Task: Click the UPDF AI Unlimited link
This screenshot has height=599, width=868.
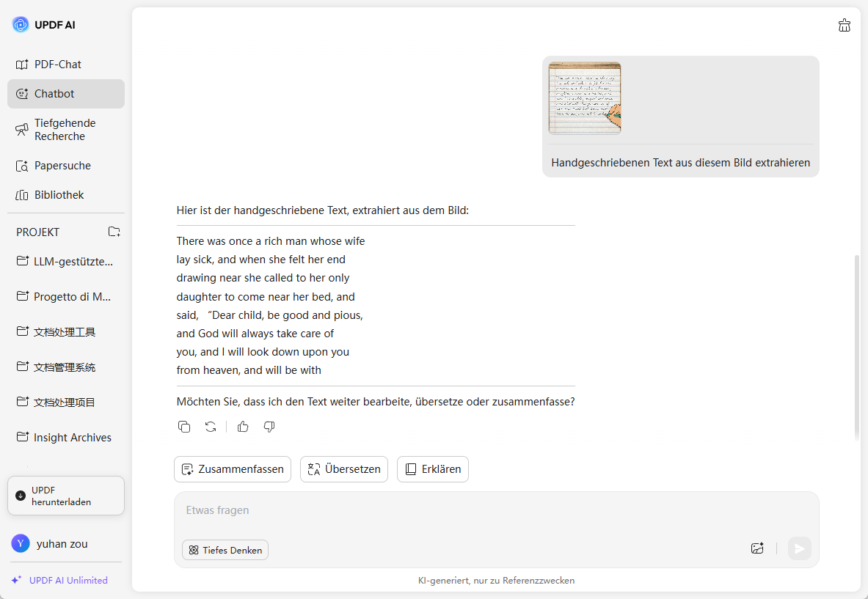Action: tap(68, 580)
